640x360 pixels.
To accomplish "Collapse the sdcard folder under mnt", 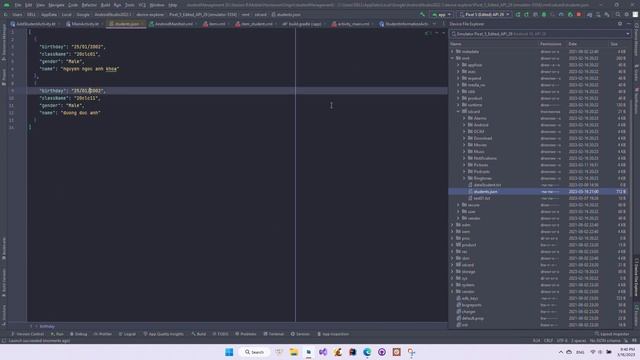I will (458, 111).
